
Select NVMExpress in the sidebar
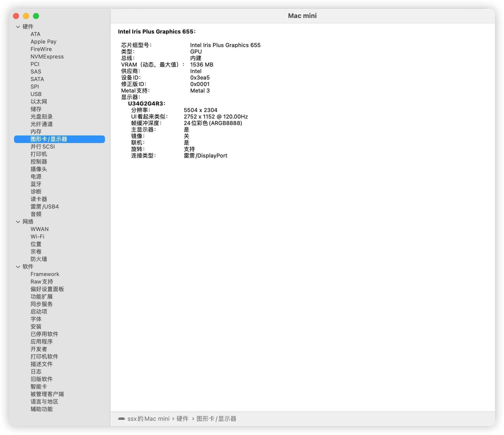click(x=47, y=57)
